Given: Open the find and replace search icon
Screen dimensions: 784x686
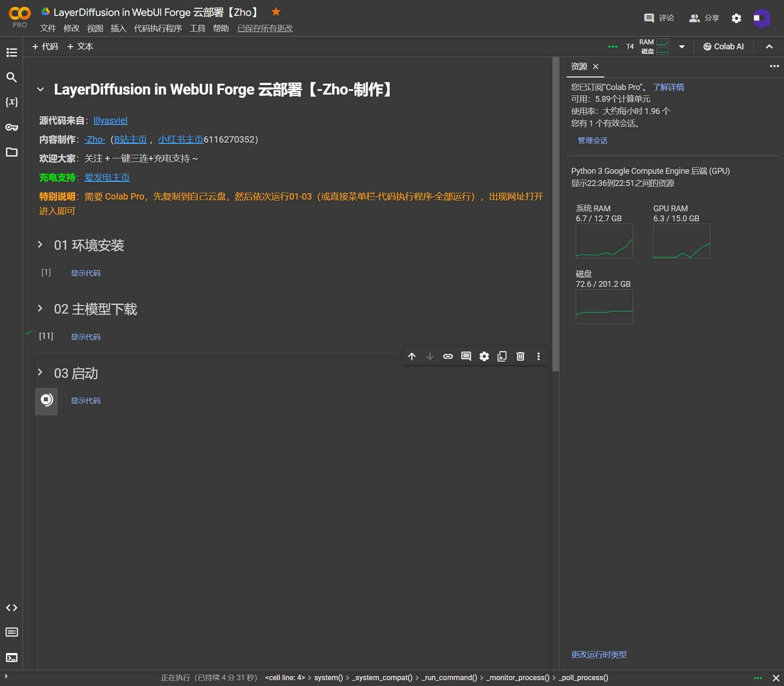Looking at the screenshot, I should 12,77.
